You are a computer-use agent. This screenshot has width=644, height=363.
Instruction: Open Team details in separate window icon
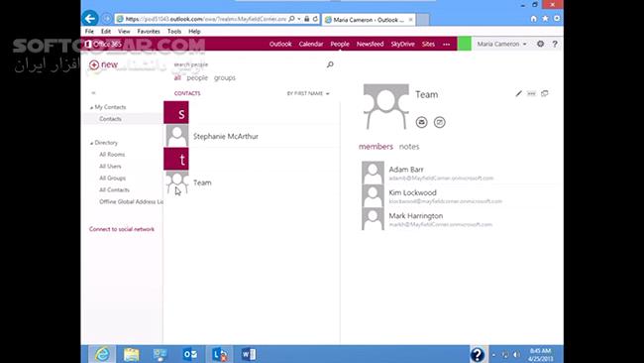545,94
